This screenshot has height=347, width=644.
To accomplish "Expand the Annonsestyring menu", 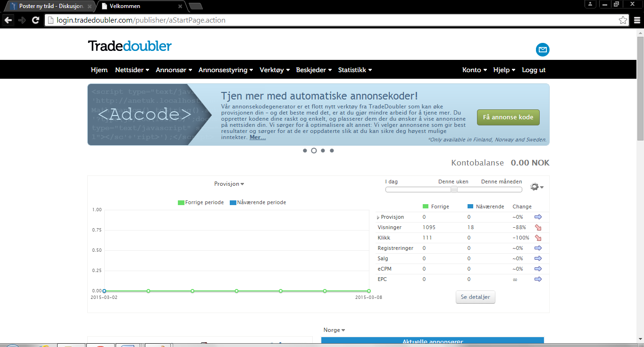I will 226,70.
